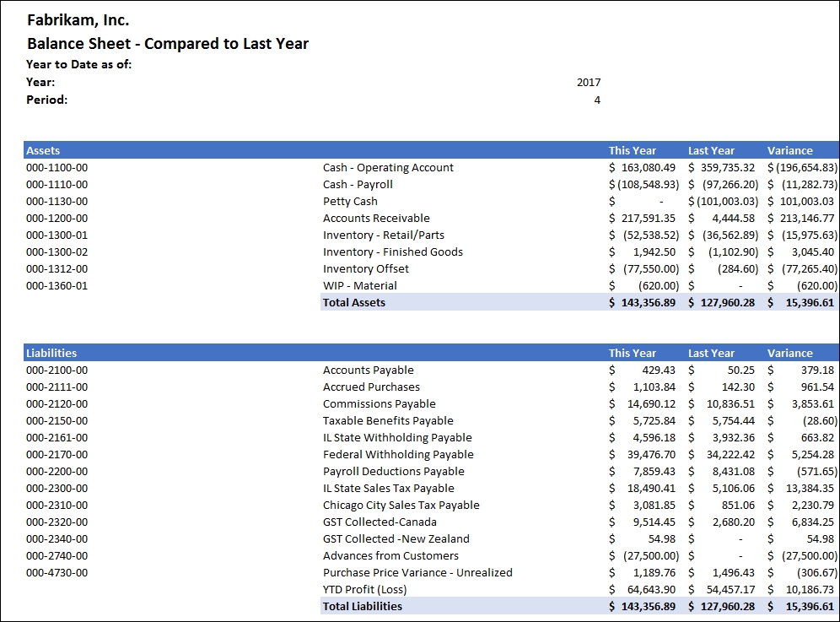Click Inventory - Retail/Parts label

pyautogui.click(x=384, y=235)
